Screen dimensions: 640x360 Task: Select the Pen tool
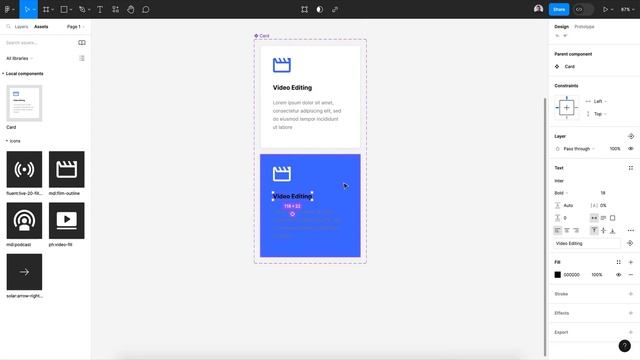[x=82, y=9]
